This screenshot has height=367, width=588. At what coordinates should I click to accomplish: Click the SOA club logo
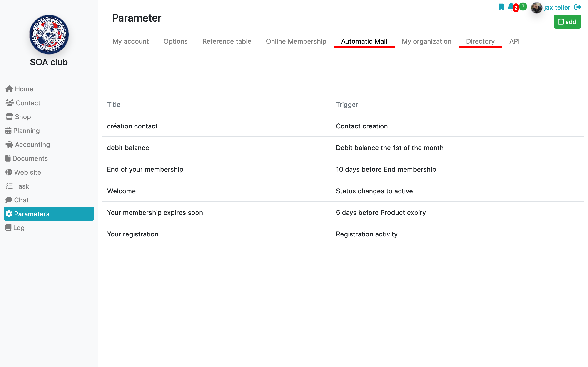click(49, 35)
